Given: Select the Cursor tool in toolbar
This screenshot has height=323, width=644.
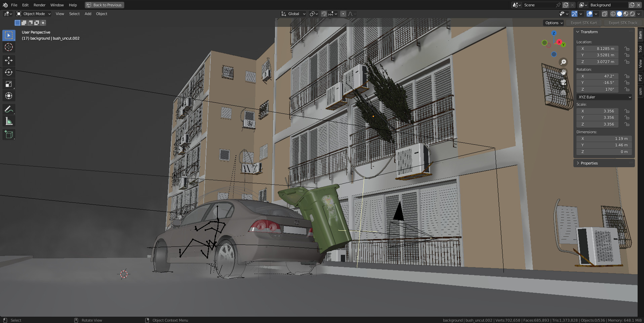Looking at the screenshot, I should coord(9,47).
